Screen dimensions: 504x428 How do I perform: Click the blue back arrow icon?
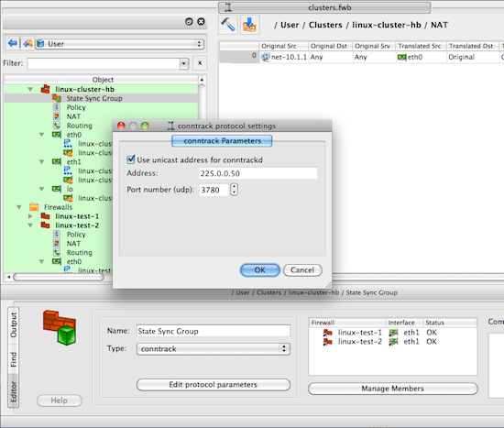click(x=13, y=43)
